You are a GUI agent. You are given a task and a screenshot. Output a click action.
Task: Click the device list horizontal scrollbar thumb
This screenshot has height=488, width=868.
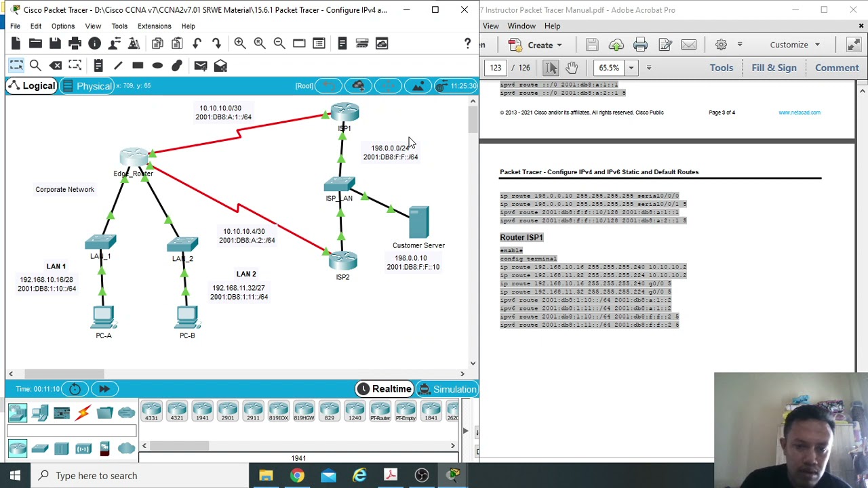(179, 445)
